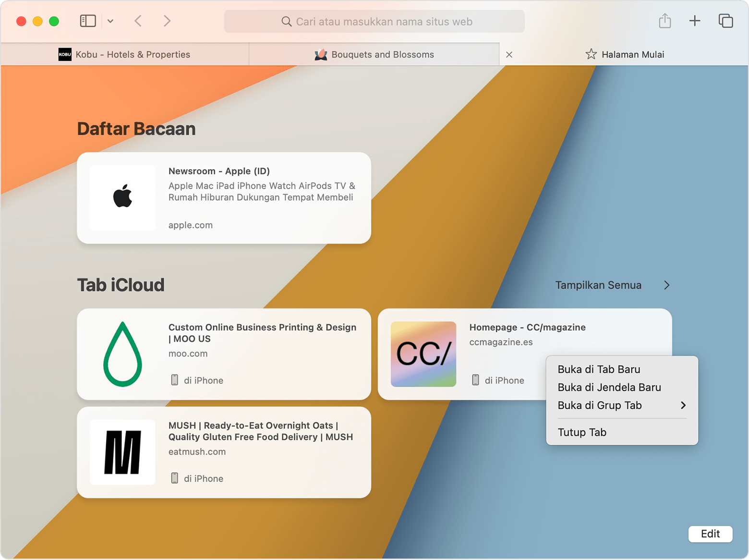Click ccmagazine.es URL text
The width and height of the screenshot is (749, 560).
pyautogui.click(x=501, y=342)
